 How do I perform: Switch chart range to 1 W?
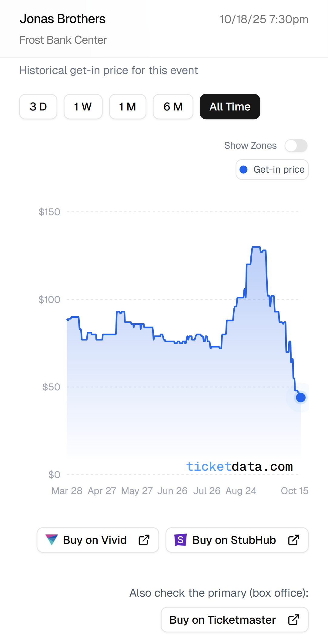[83, 107]
